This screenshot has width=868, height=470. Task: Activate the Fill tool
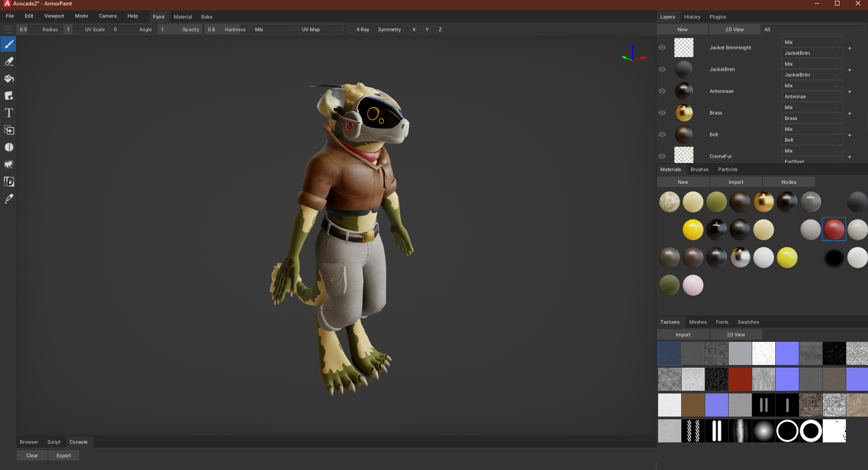[x=9, y=78]
